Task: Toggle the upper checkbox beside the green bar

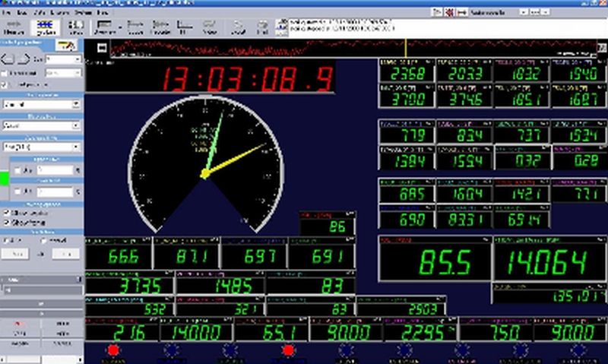Action: [x=17, y=170]
